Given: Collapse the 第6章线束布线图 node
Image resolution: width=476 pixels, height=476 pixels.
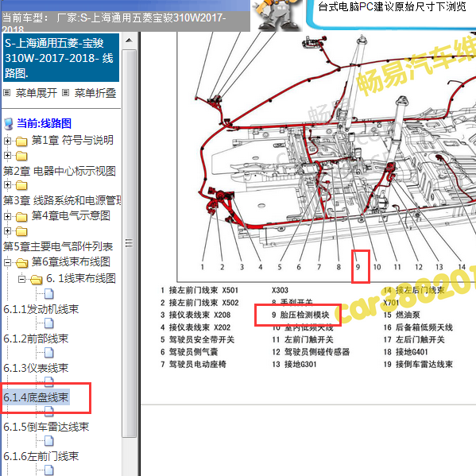Looking at the screenshot, I should tap(7, 262).
